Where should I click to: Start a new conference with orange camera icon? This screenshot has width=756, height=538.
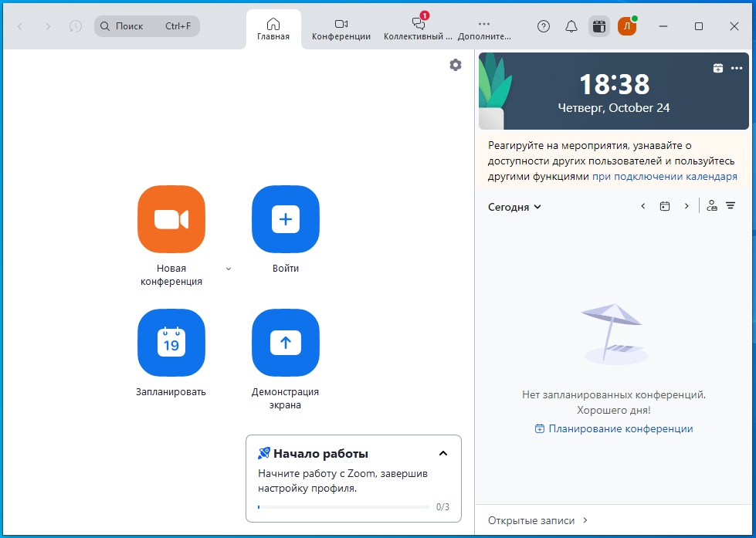pyautogui.click(x=171, y=219)
